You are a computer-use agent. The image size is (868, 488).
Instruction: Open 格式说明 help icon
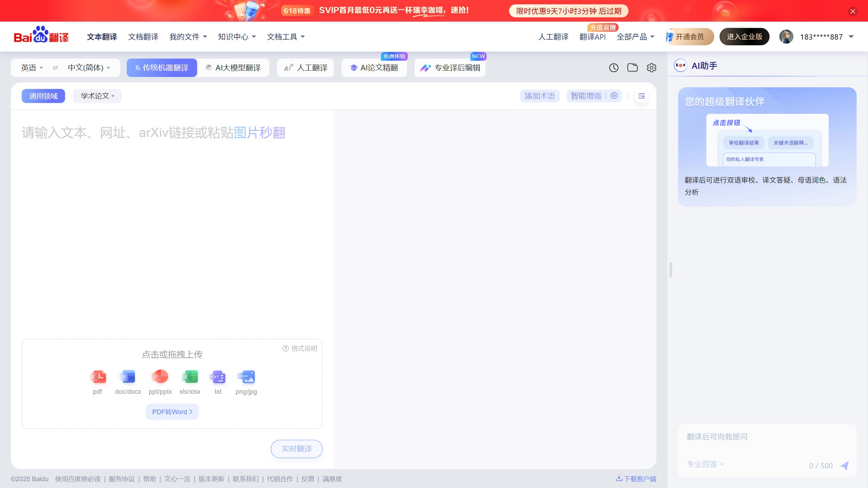(x=286, y=349)
